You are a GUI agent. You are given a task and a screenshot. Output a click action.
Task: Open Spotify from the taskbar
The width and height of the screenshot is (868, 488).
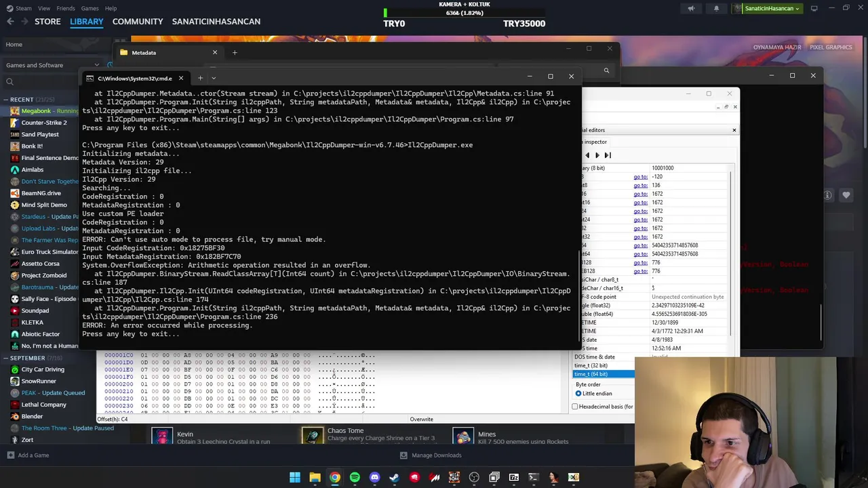(355, 477)
